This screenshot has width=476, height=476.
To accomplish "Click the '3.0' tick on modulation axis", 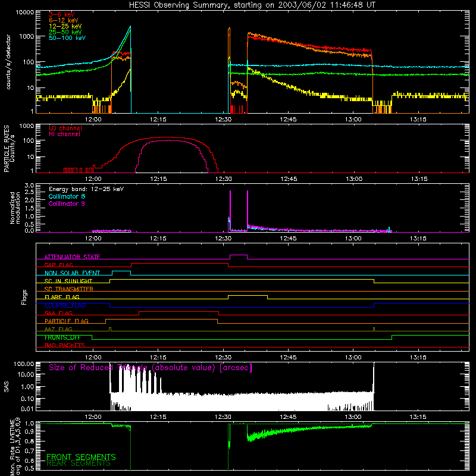I will (29, 186).
